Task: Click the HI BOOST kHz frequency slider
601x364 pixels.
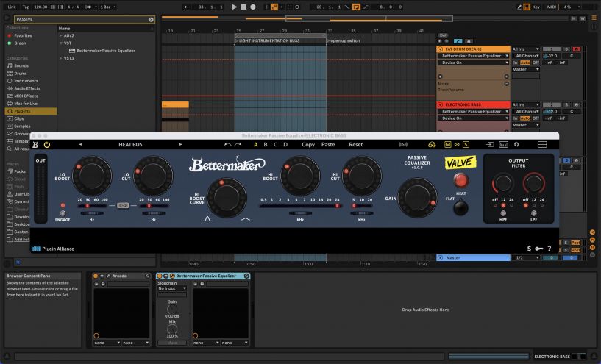Action: 300,206
